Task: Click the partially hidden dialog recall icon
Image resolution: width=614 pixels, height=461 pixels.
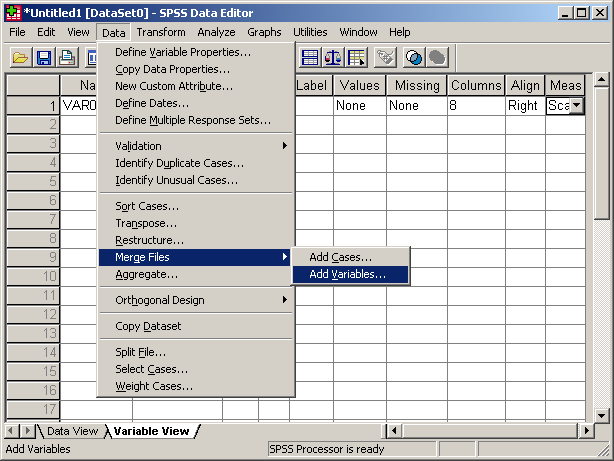Action: 91,58
